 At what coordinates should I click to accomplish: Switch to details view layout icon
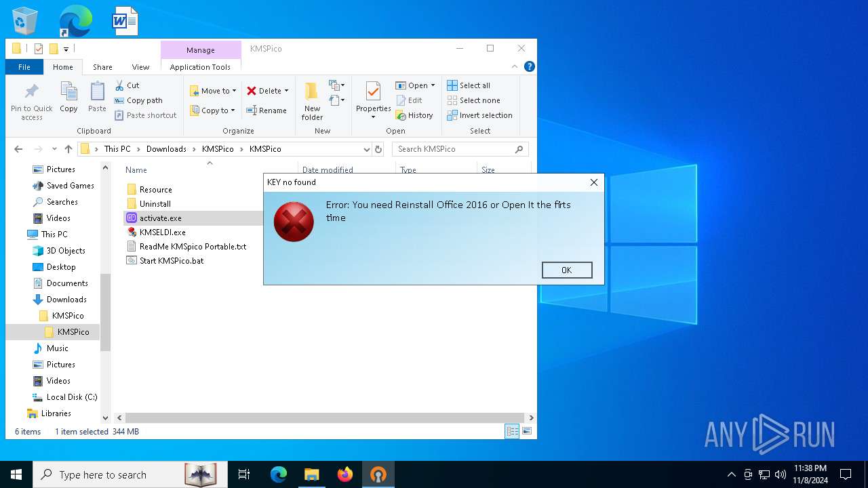pos(513,432)
